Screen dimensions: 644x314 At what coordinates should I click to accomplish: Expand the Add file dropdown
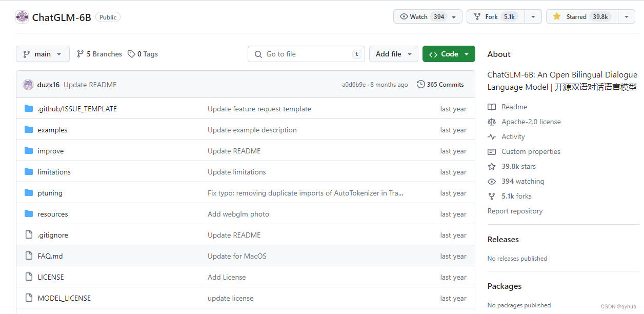coord(394,54)
